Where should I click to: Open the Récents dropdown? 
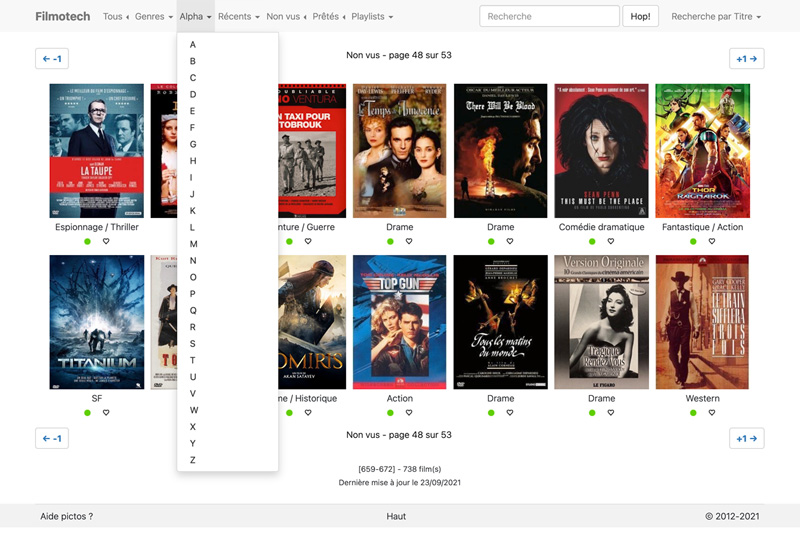239,16
